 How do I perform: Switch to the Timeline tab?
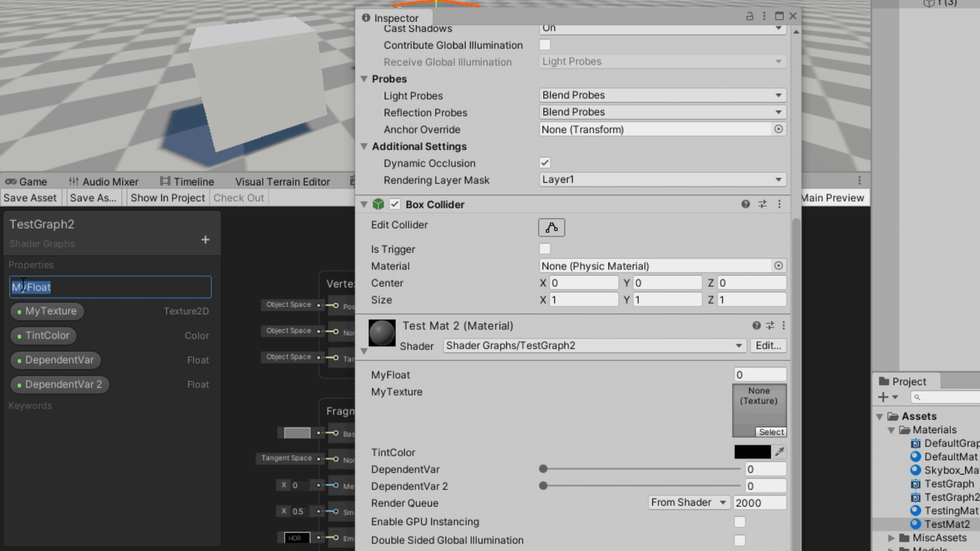(x=187, y=182)
